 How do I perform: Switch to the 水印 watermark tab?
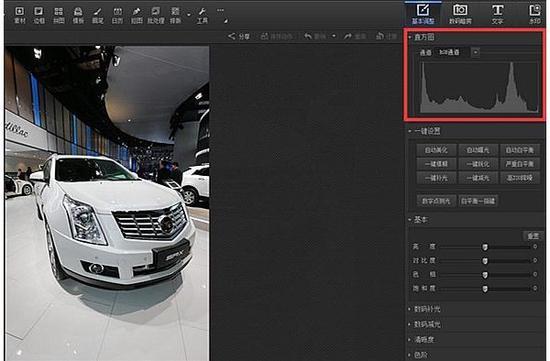(535, 14)
